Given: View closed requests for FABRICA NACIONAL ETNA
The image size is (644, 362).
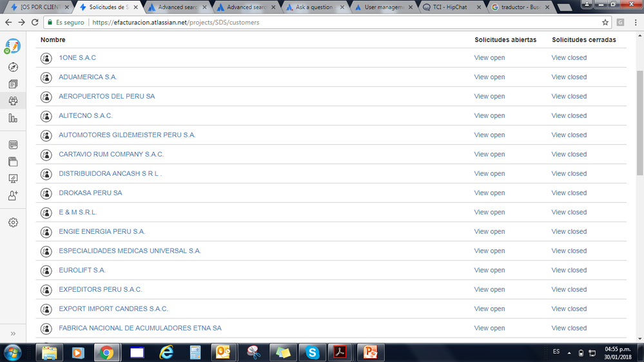Looking at the screenshot, I should [569, 328].
